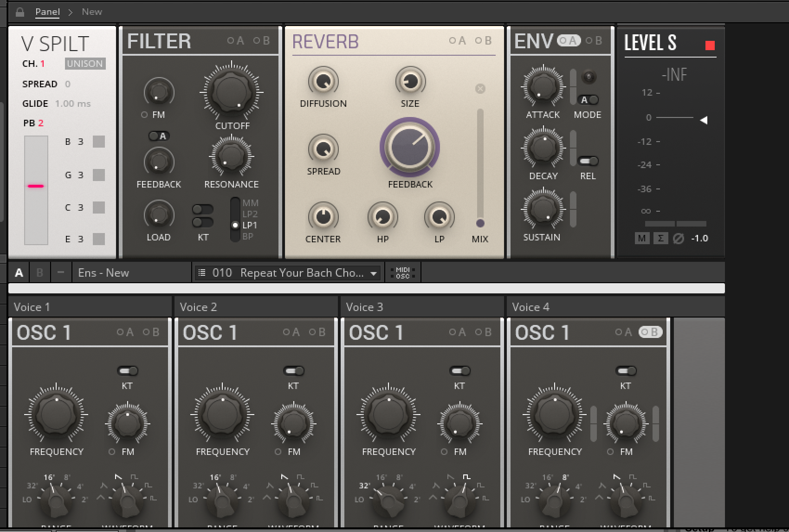Click the square indicator next to C 3

point(99,208)
